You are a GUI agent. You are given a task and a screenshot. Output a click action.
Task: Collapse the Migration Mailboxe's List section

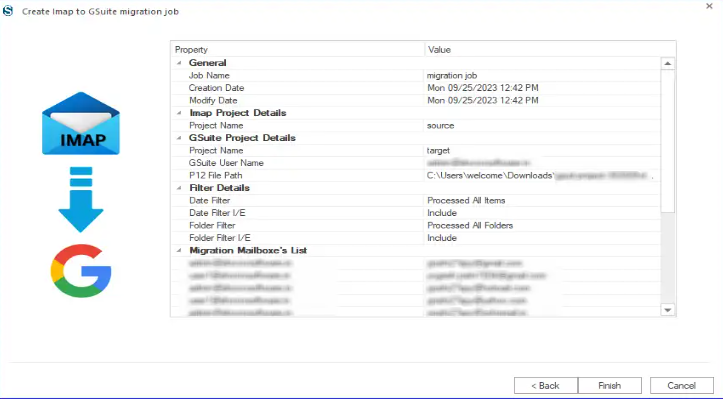pyautogui.click(x=179, y=250)
